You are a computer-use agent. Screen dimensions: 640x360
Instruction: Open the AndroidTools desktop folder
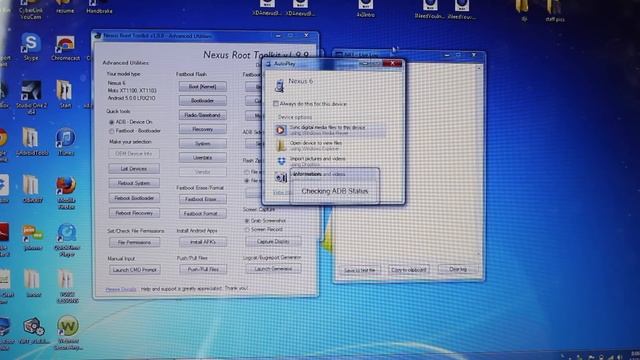[32, 141]
